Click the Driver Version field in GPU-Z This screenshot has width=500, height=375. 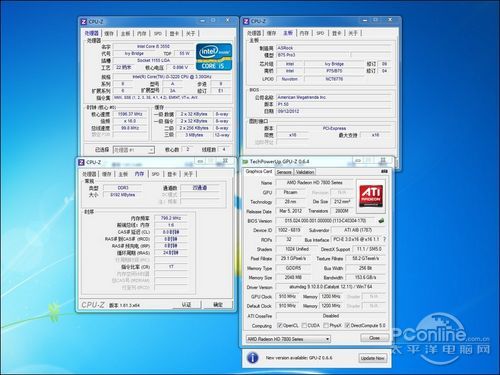click(x=331, y=287)
